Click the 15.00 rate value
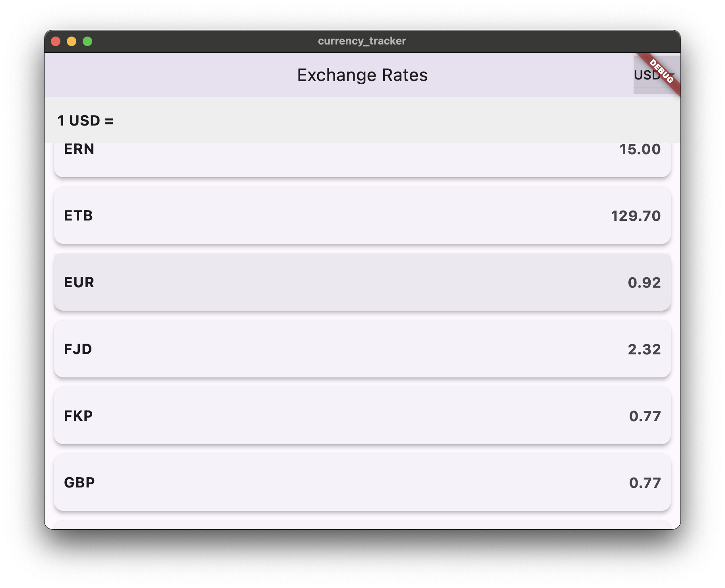The image size is (725, 588). point(640,149)
